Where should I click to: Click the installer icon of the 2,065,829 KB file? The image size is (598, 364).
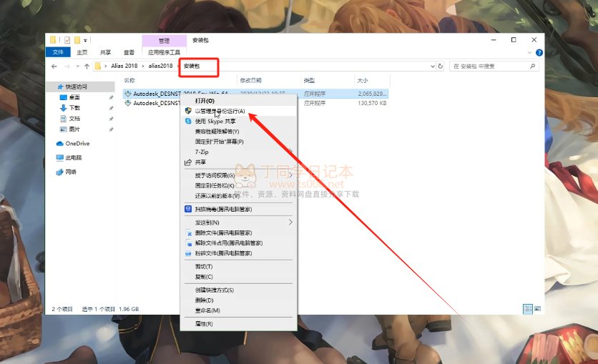[128, 94]
